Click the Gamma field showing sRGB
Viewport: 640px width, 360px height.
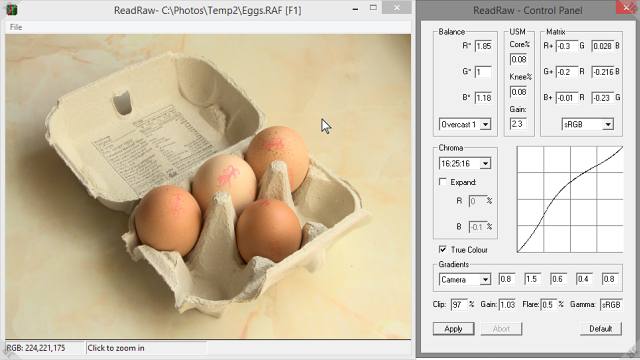click(611, 304)
